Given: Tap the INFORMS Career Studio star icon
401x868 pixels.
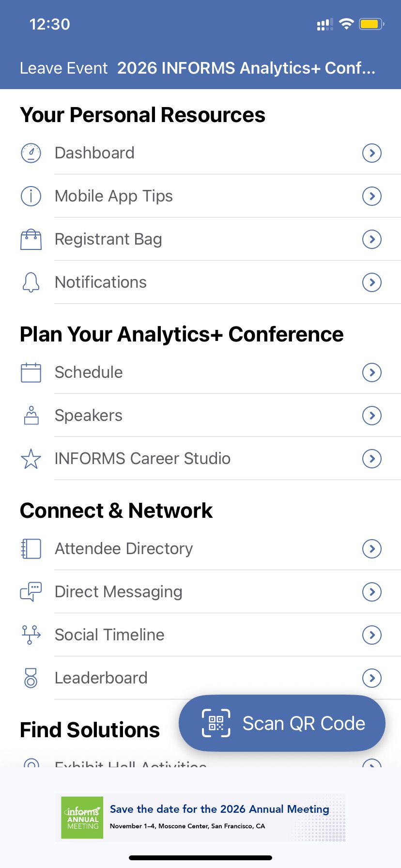Looking at the screenshot, I should [31, 459].
